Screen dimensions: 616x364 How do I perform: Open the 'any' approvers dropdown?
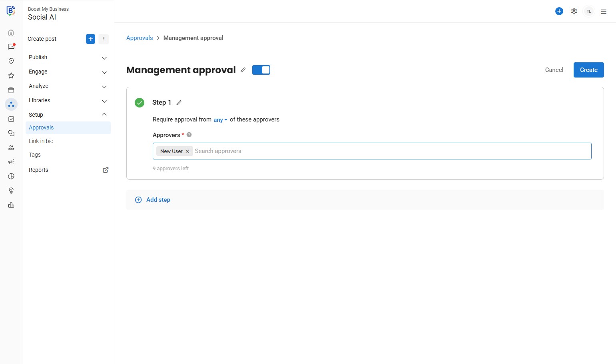tap(220, 120)
